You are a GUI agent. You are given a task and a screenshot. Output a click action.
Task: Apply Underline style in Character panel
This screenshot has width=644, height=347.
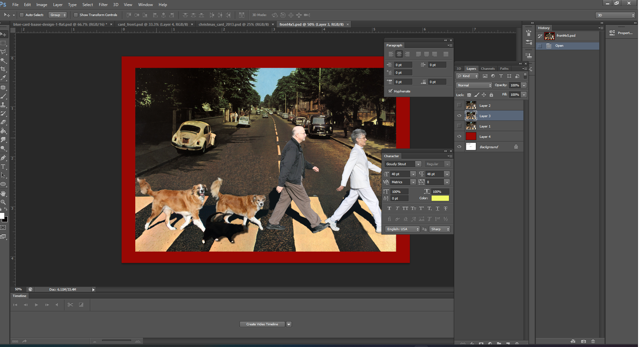click(x=438, y=209)
